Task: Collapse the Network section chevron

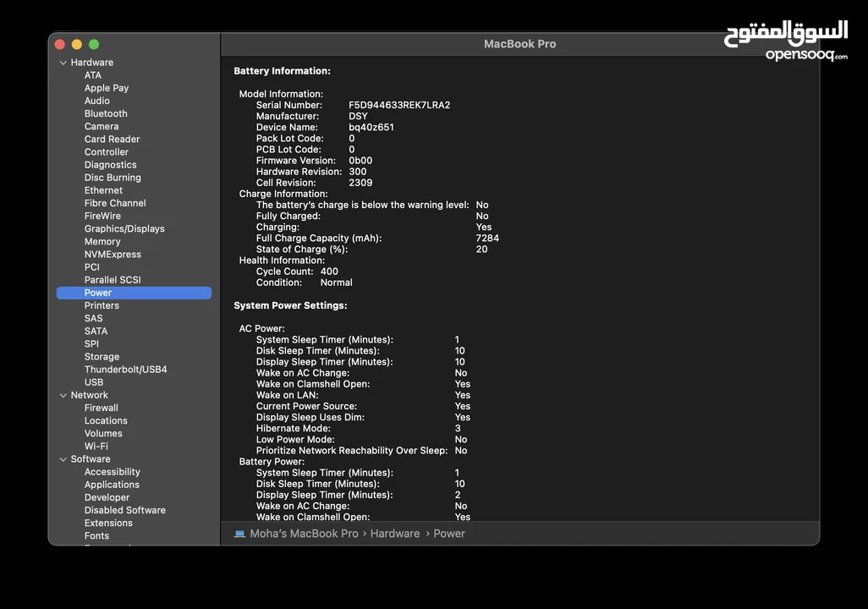Action: (63, 395)
